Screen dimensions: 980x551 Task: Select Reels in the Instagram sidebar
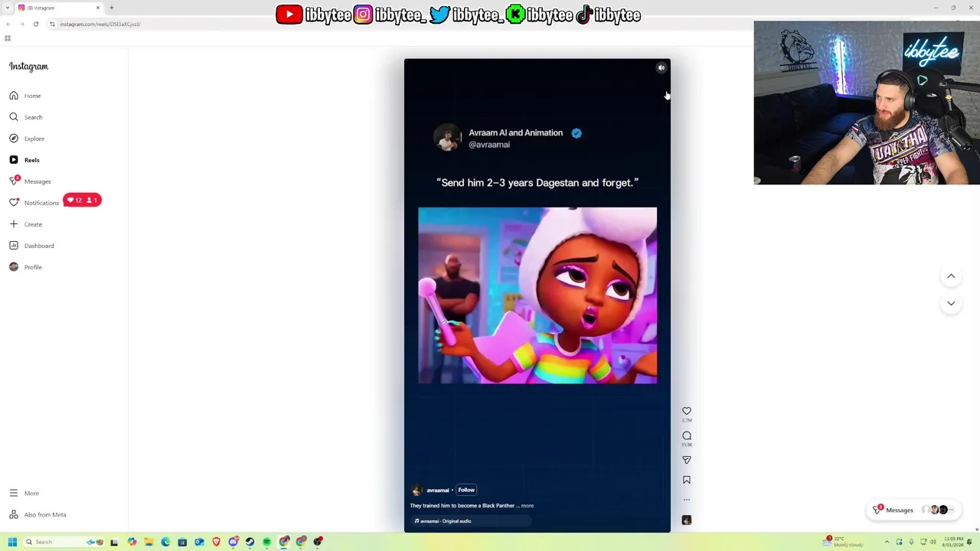click(24, 160)
